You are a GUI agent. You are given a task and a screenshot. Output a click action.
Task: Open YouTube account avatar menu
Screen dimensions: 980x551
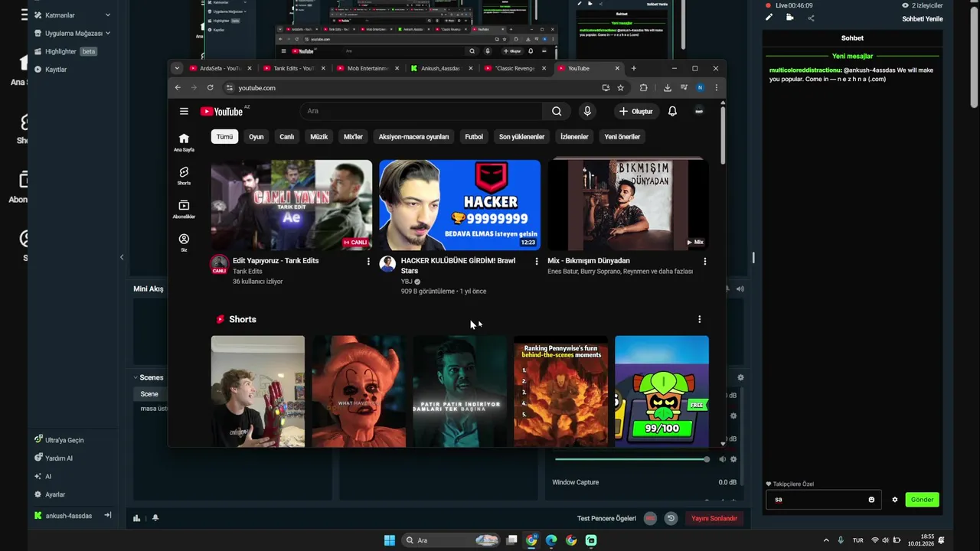[699, 111]
